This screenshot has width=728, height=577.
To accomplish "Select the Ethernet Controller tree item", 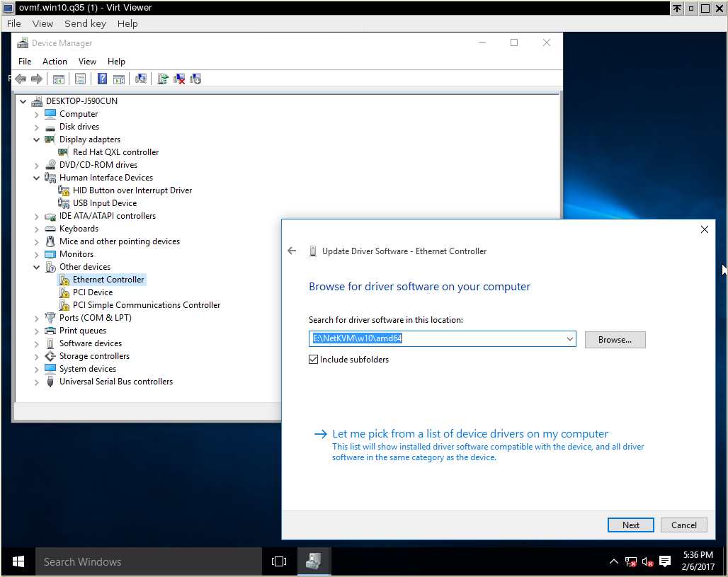I will pyautogui.click(x=108, y=279).
